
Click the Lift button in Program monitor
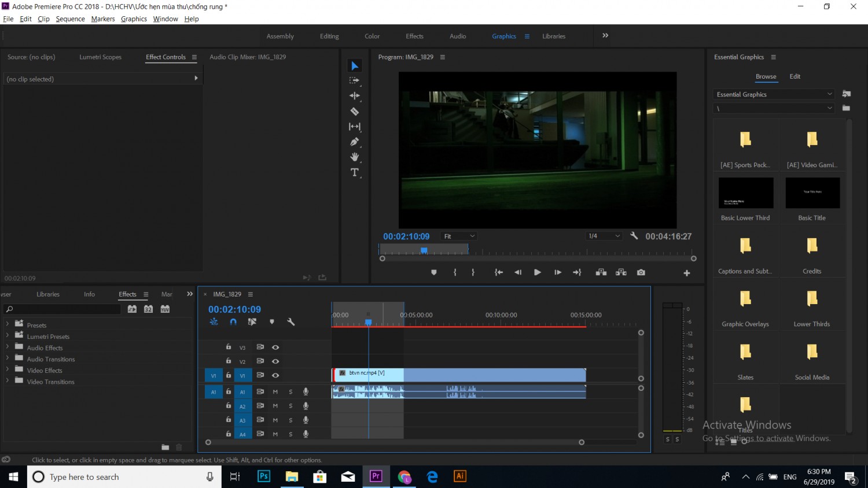[x=601, y=272]
